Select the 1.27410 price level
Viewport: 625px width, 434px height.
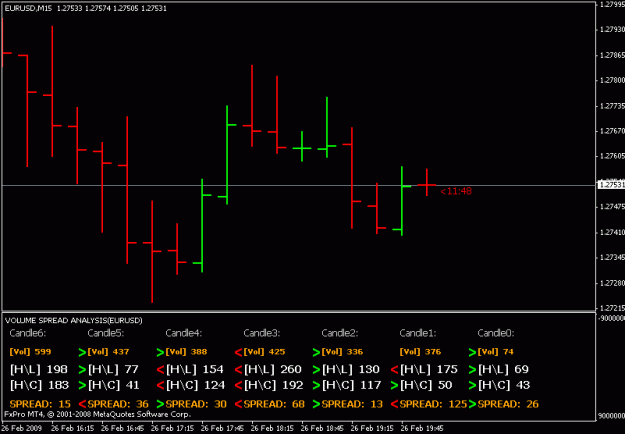pos(612,232)
